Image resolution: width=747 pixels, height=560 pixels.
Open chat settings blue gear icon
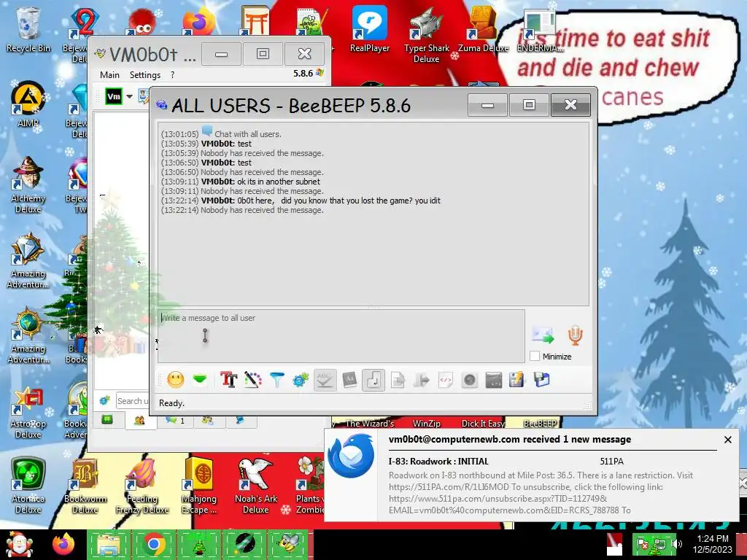[x=301, y=379]
